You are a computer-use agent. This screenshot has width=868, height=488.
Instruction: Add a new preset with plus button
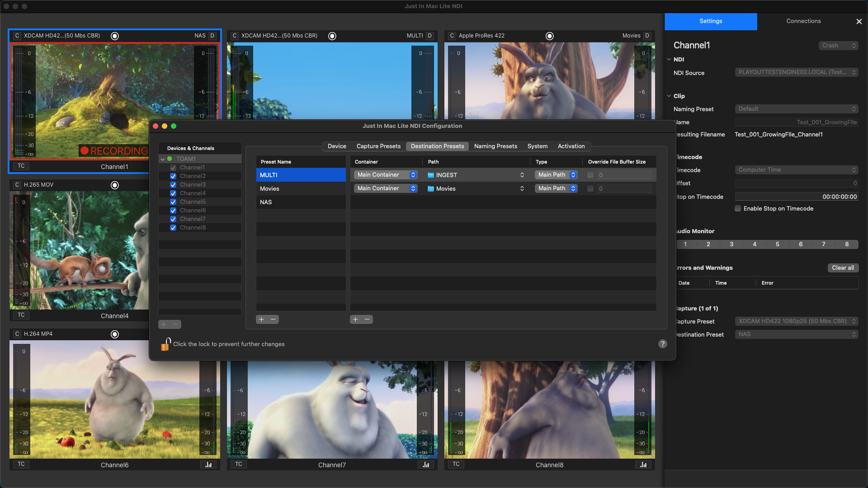[261, 319]
